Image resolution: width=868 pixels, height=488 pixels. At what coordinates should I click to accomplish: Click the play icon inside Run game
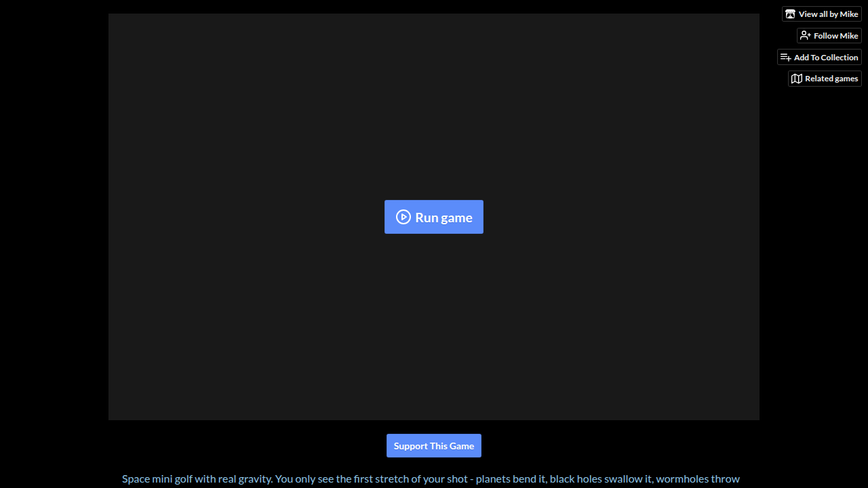(x=403, y=217)
